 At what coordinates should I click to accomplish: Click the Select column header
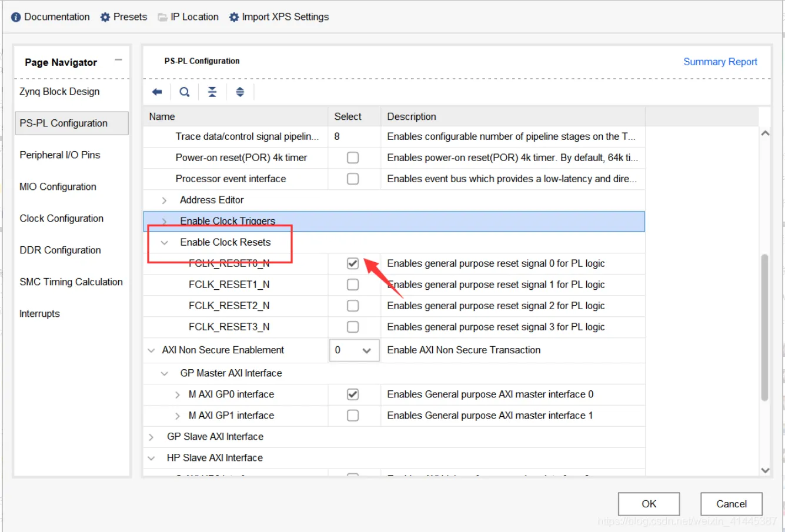355,116
